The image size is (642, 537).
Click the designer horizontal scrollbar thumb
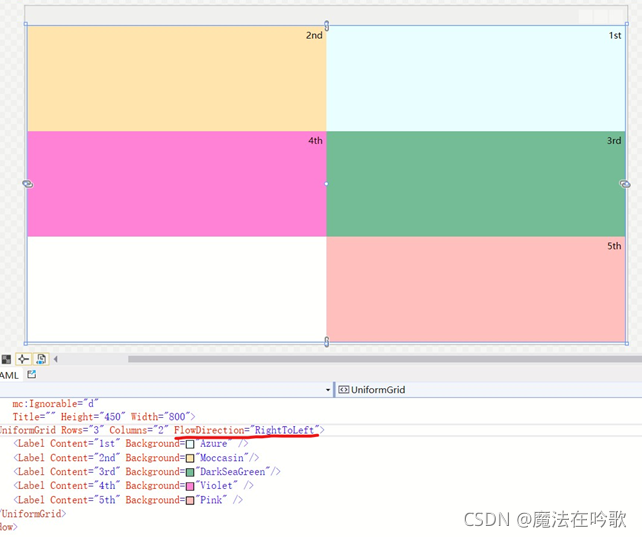pos(385,359)
